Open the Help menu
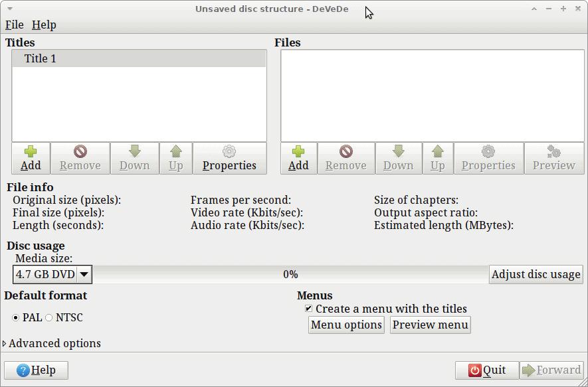This screenshot has width=588, height=387. 44,25
